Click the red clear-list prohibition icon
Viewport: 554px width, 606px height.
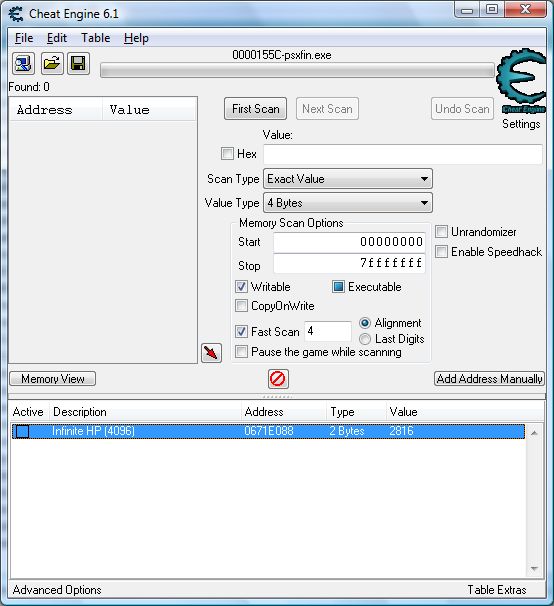pos(278,379)
